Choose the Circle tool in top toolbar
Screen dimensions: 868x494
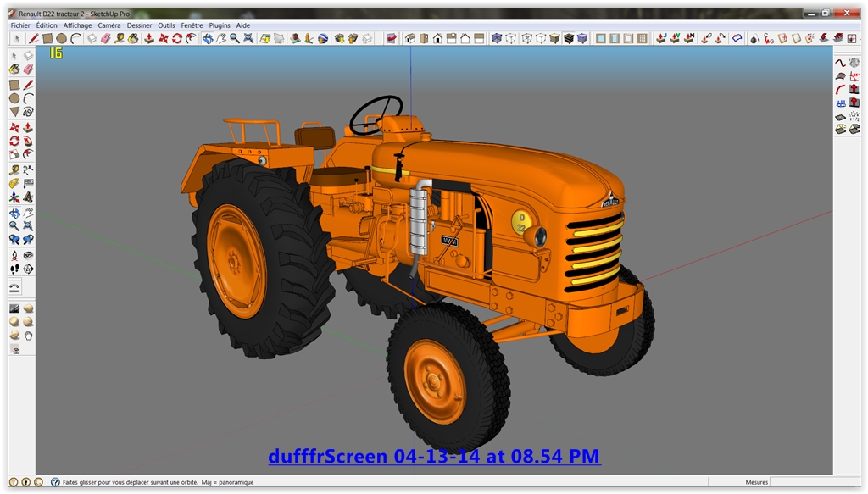click(x=61, y=38)
